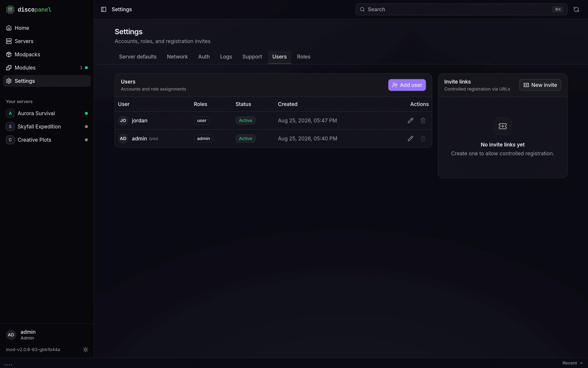This screenshot has height=368, width=588.
Task: Click the New invite button
Action: [x=540, y=85]
